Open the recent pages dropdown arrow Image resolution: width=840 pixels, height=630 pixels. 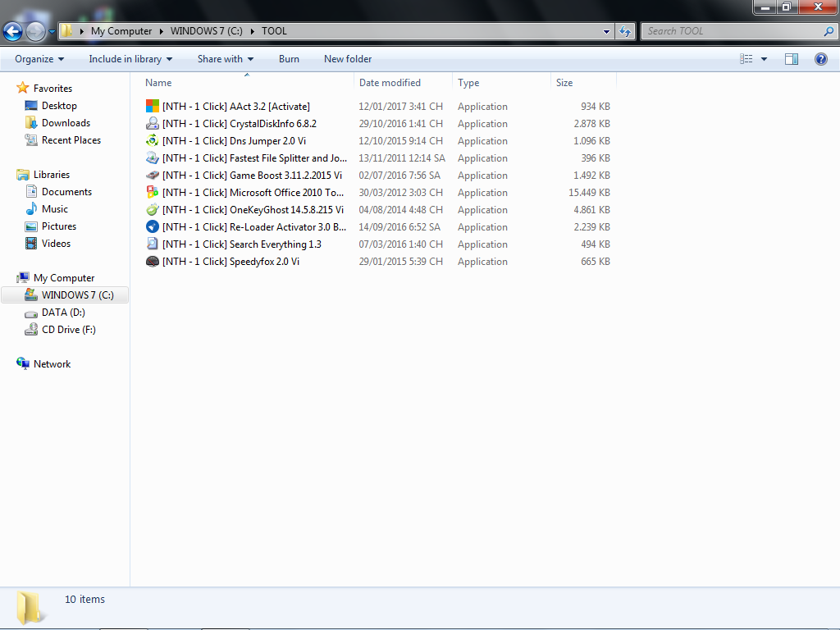coord(52,32)
